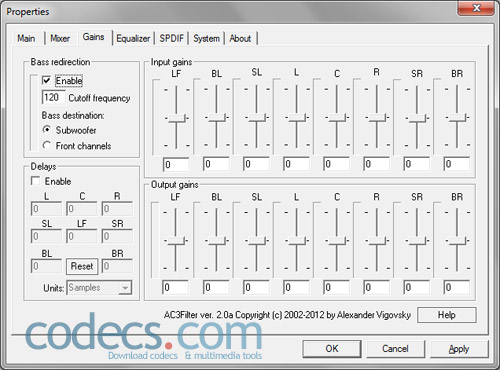
Task: Switch to the SPDIF tab
Action: [x=171, y=39]
